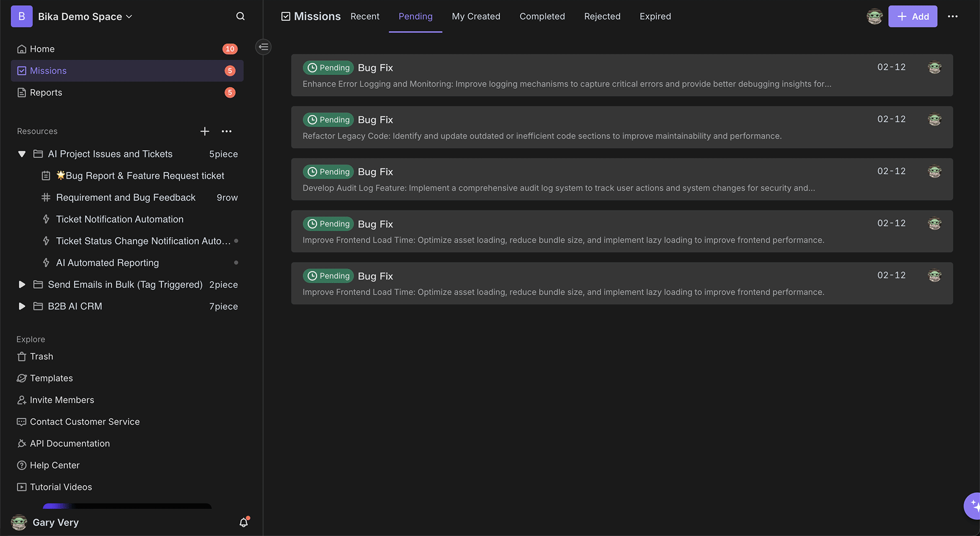Click the plus icon next to Resources
This screenshot has width=980, height=536.
[205, 131]
